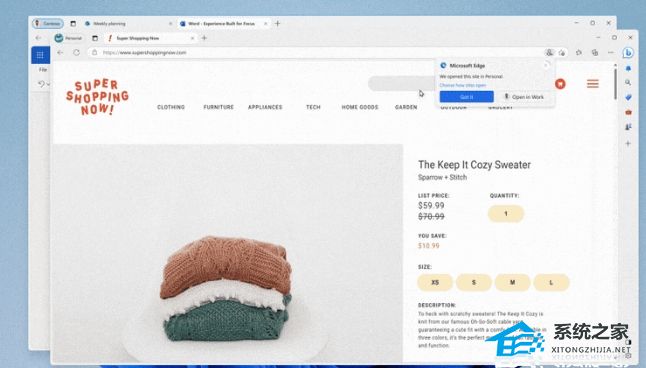Screen dimensions: 646x368
Task: Open the FURNITURE category
Action: tap(218, 107)
